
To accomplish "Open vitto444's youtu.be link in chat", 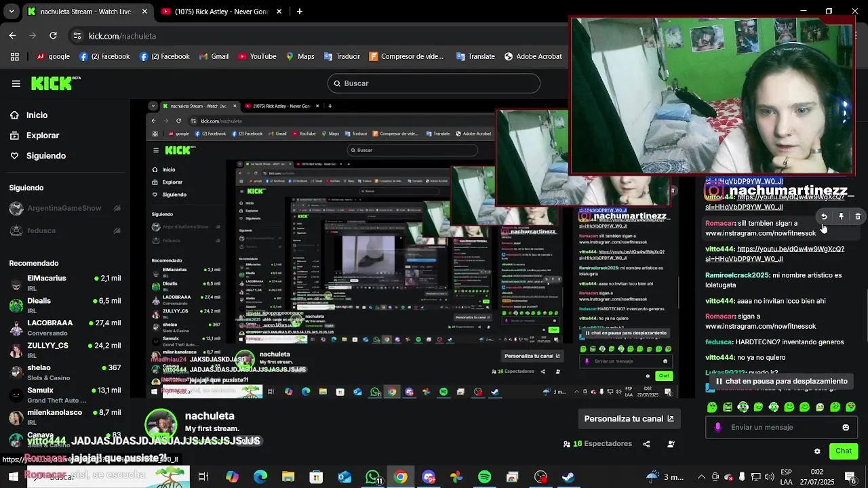I will click(775, 253).
